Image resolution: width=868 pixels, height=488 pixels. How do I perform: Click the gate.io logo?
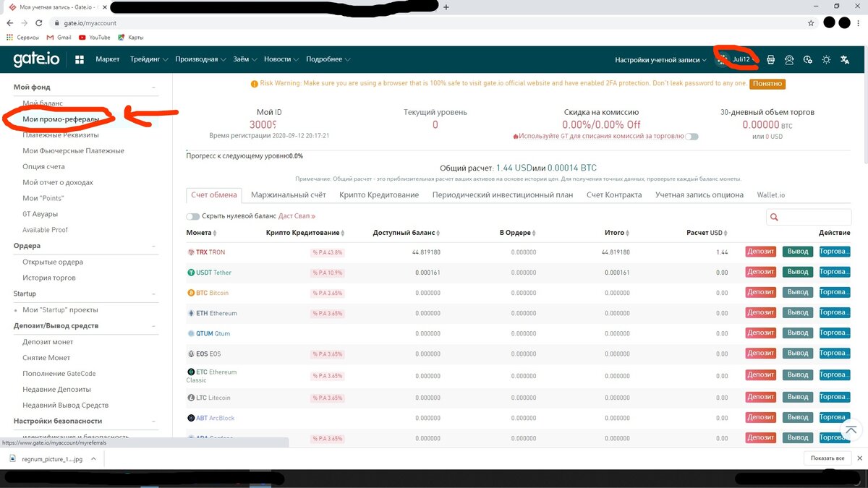click(36, 59)
